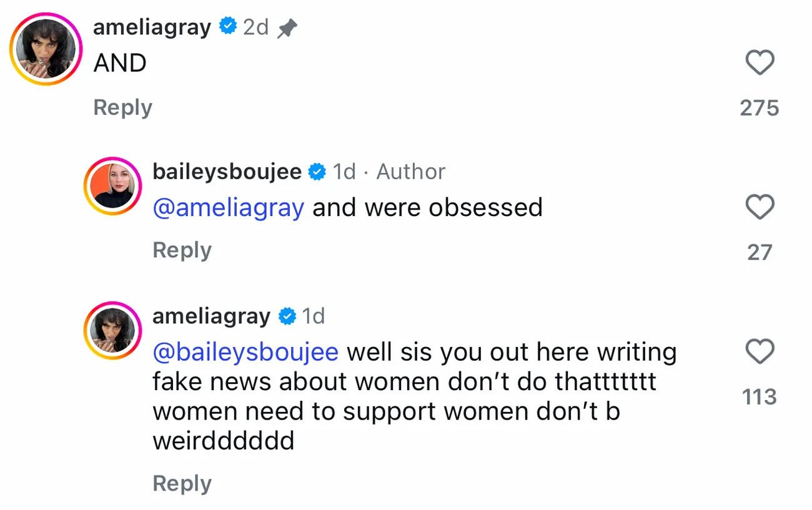Click the pin icon on ameliagray's comment
The height and width of the screenshot is (510, 812).
coord(288,26)
